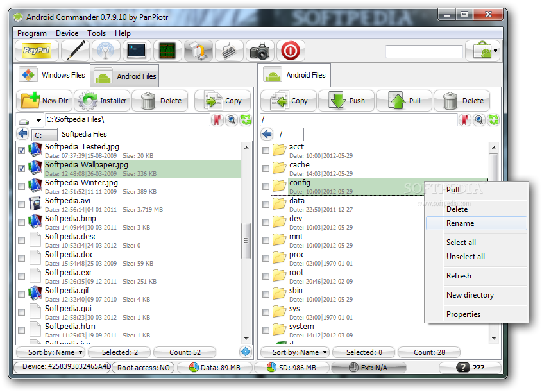The image size is (542, 392).
Task: Click Delete in the Android pane
Action: pos(462,101)
